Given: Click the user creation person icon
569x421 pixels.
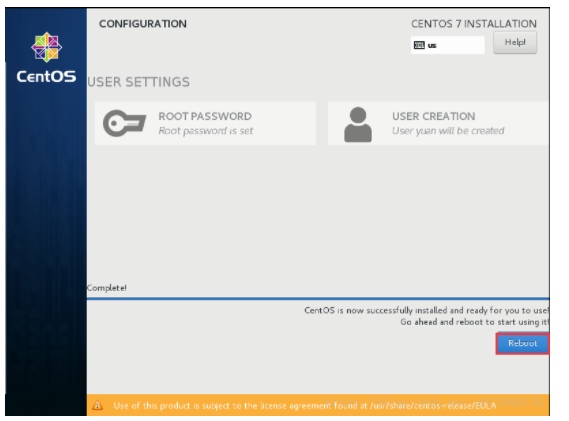Looking at the screenshot, I should (x=358, y=124).
